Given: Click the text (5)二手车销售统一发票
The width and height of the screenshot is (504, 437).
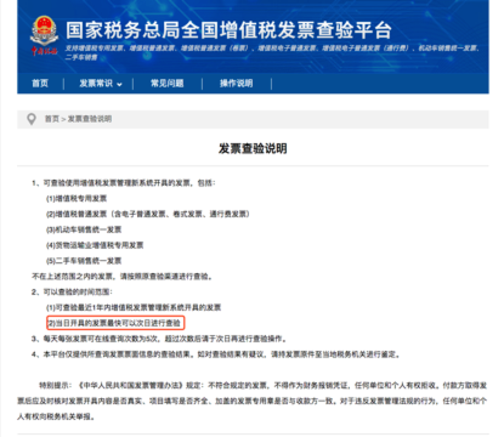Looking at the screenshot, I should click(x=84, y=260).
